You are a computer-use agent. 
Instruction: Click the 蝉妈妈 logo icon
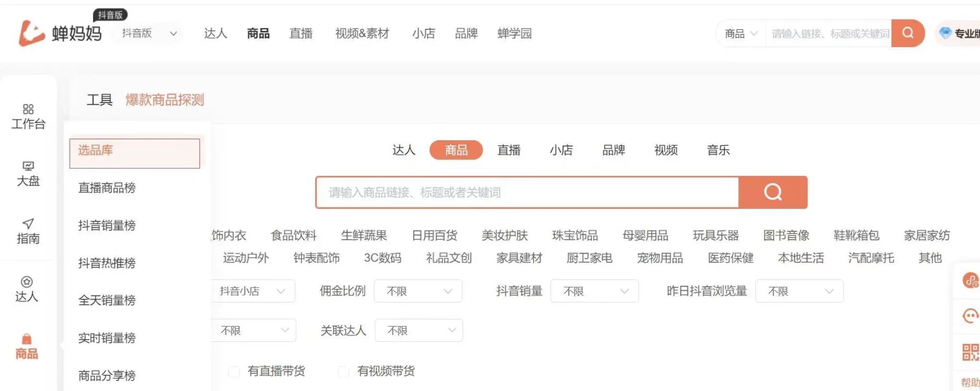31,33
